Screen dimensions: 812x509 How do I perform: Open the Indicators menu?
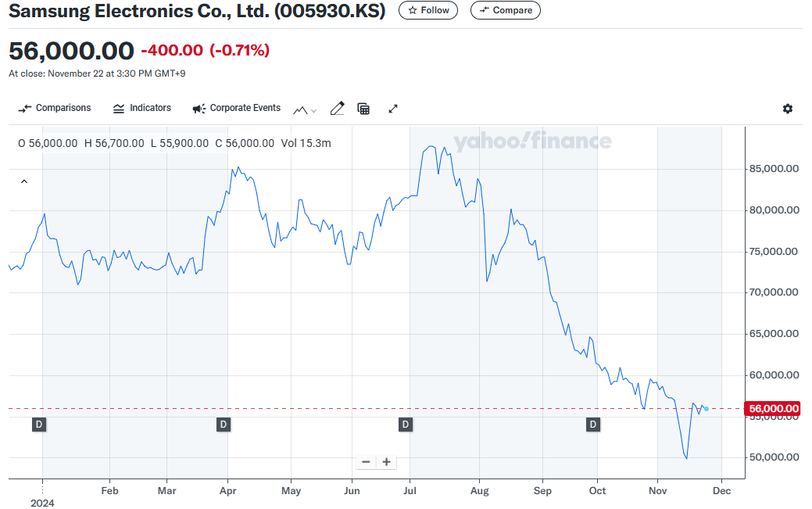pyautogui.click(x=141, y=108)
